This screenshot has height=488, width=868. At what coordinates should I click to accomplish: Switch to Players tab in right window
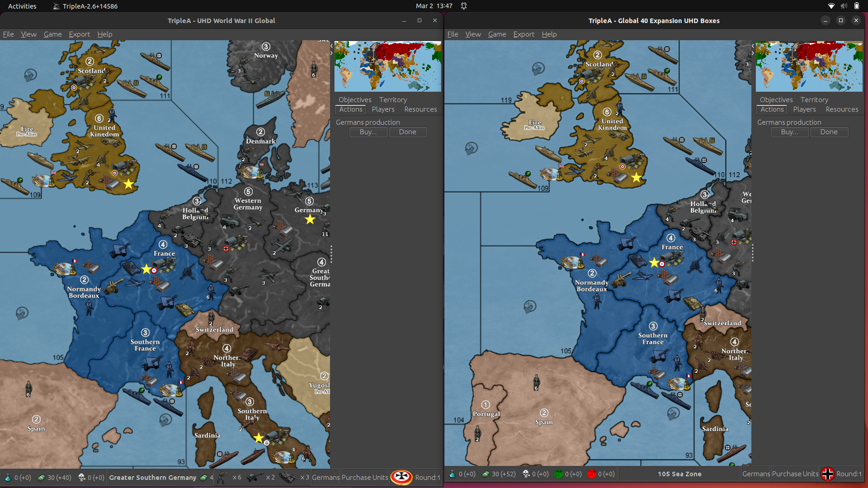[x=804, y=109]
